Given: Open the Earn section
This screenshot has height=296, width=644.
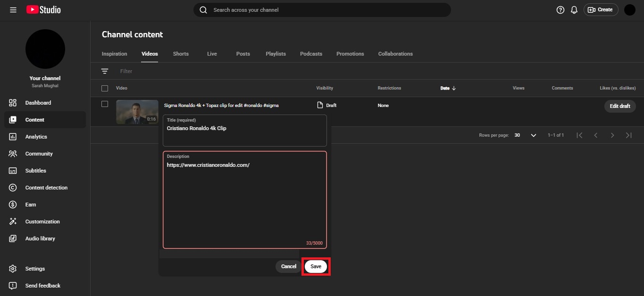Looking at the screenshot, I should tap(30, 205).
